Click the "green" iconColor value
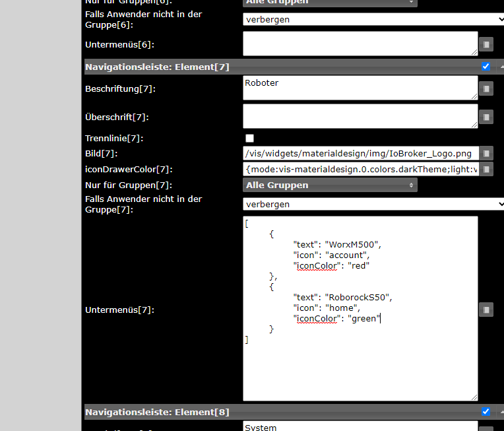The height and width of the screenshot is (431, 504). 364,318
